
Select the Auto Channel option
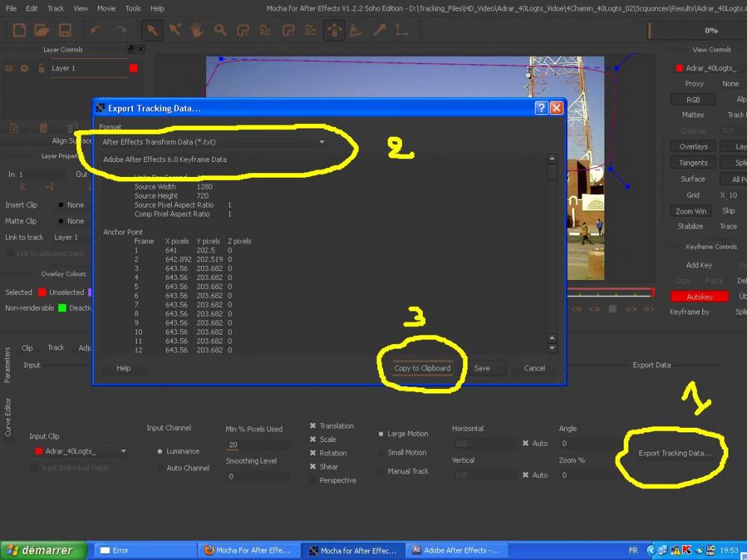point(160,468)
